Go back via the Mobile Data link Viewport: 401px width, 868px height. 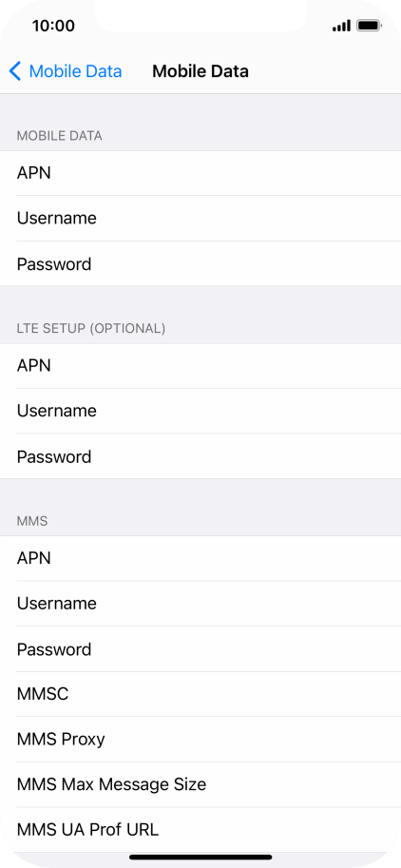(x=75, y=71)
